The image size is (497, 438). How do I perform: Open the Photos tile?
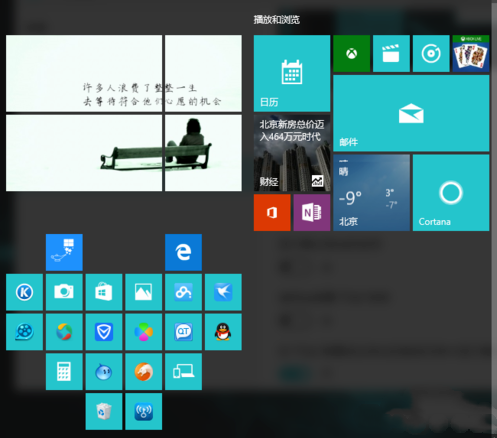point(144,292)
